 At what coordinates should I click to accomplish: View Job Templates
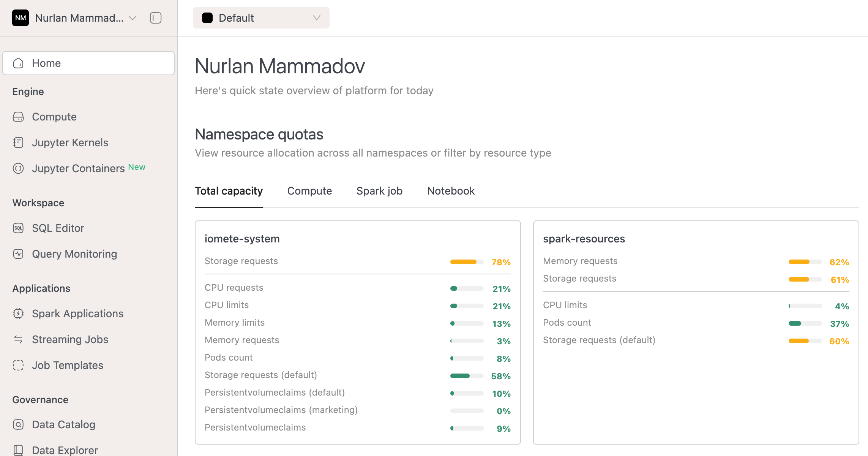tap(67, 365)
